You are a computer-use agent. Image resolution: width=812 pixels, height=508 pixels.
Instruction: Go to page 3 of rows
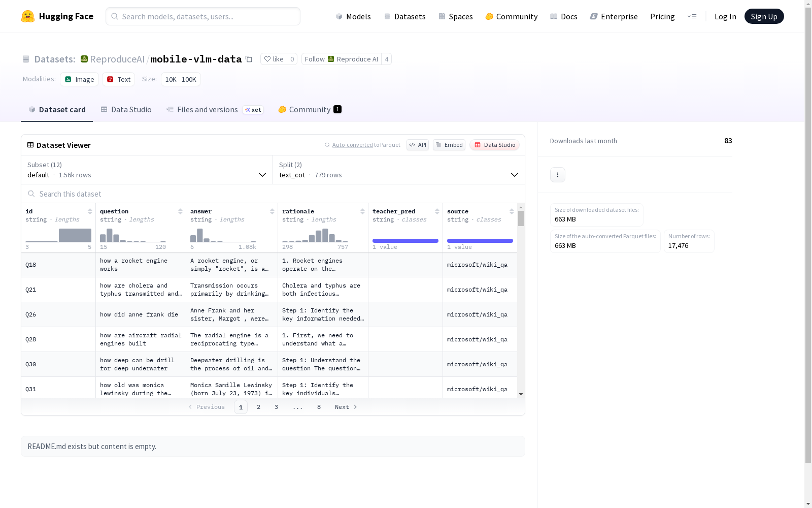(277, 407)
